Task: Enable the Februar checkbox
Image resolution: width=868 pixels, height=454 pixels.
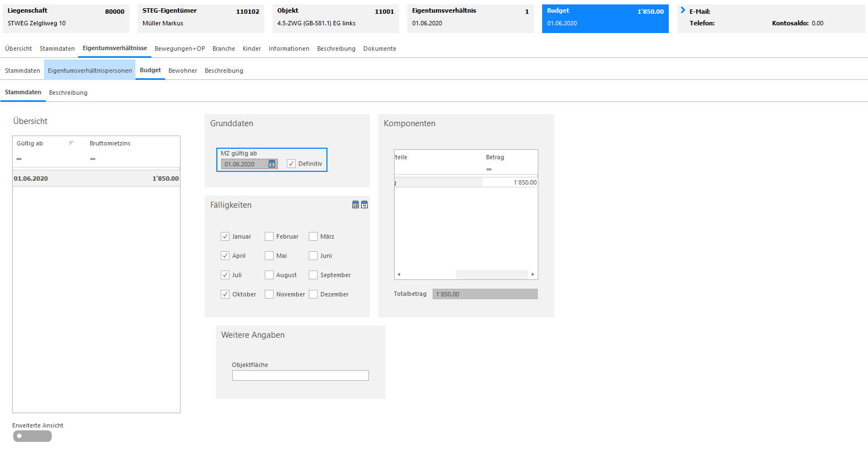Action: point(269,236)
